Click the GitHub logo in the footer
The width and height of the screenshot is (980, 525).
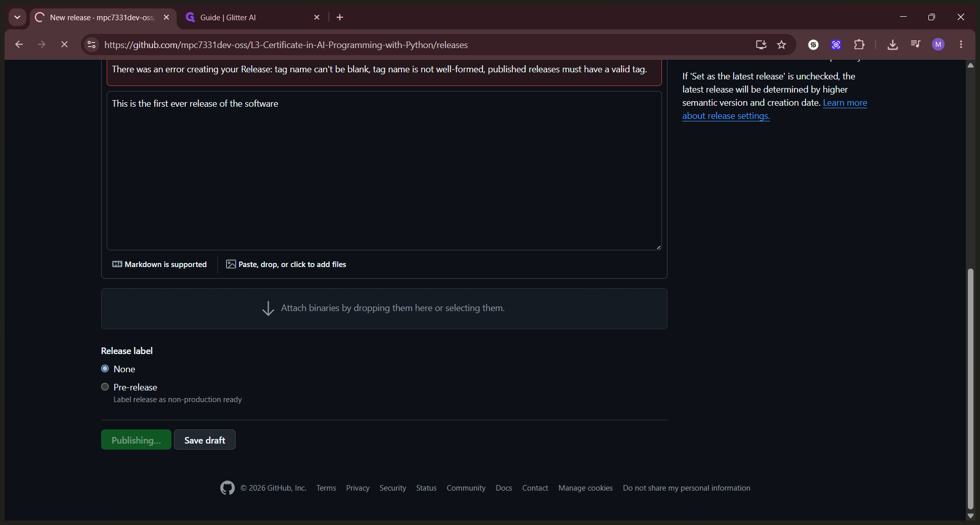coord(228,488)
